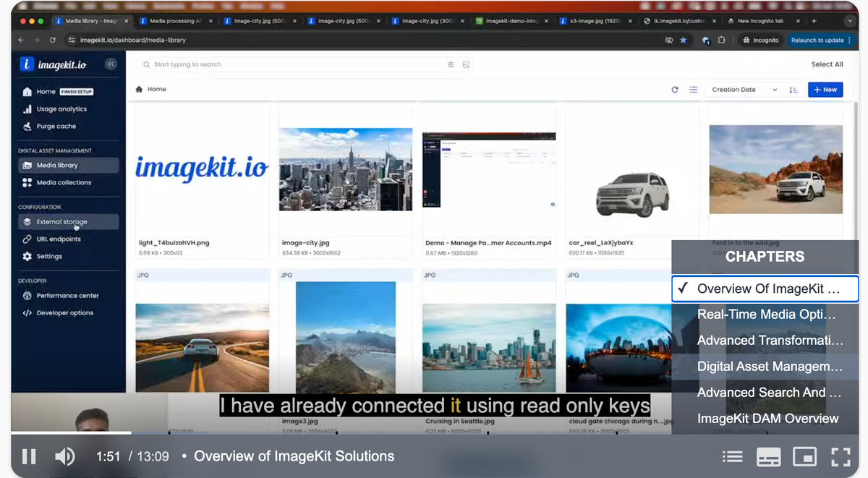Click Select All link
The width and height of the screenshot is (868, 478).
tap(827, 64)
